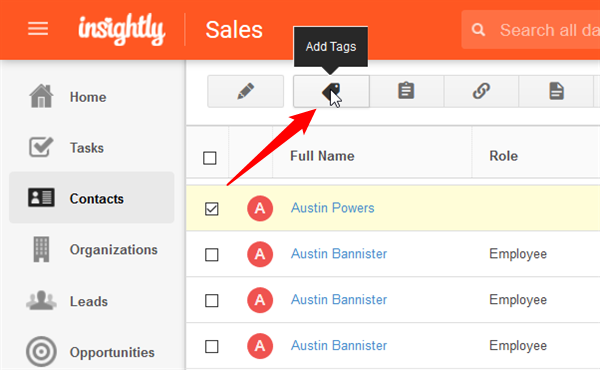
Task: Uncheck the Austin Powers row checkbox
Action: (x=212, y=209)
